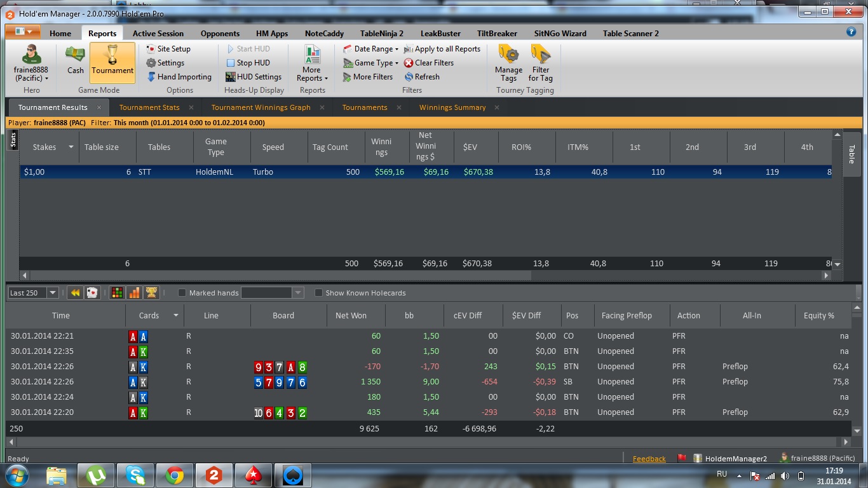This screenshot has height=488, width=868.
Task: Close the Tournaments report tab
Action: [x=399, y=107]
